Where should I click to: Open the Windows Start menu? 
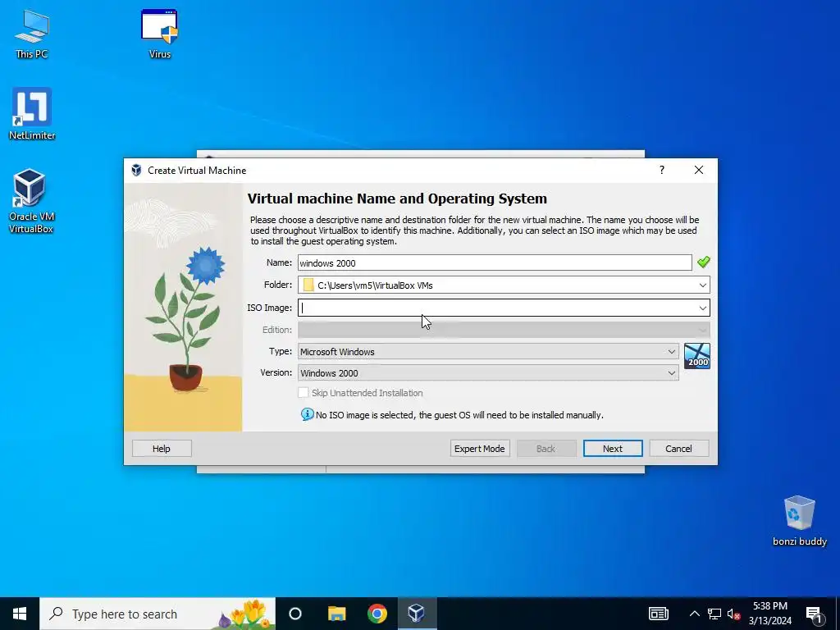[x=20, y=614]
